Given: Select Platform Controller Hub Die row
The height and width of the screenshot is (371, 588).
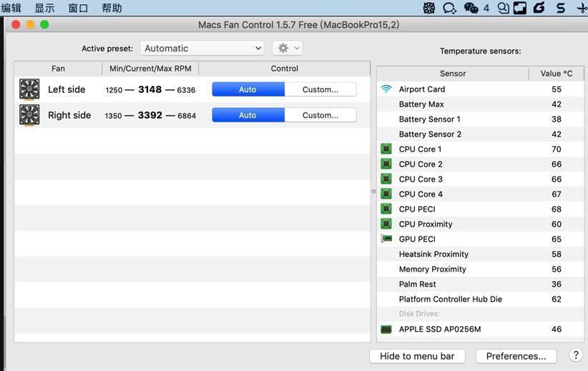Looking at the screenshot, I should (x=481, y=299).
